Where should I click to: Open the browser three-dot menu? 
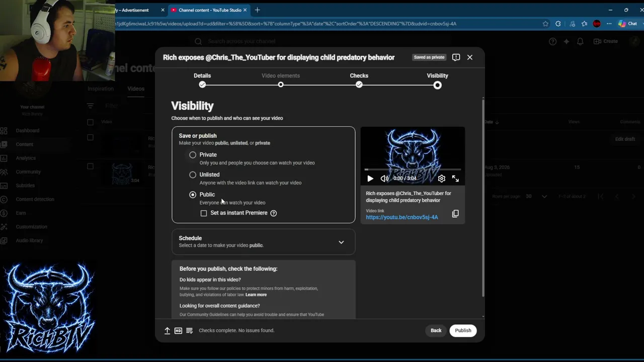(609, 24)
